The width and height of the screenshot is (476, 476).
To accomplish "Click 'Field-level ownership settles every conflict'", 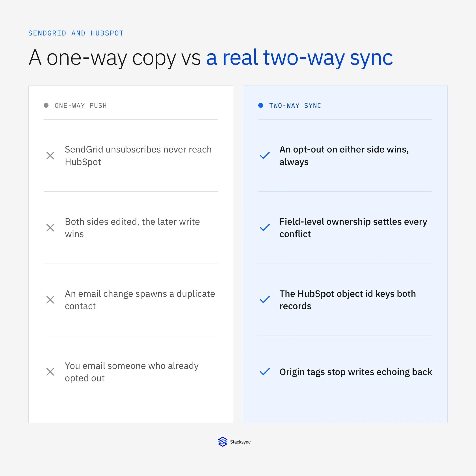I will click(x=353, y=228).
